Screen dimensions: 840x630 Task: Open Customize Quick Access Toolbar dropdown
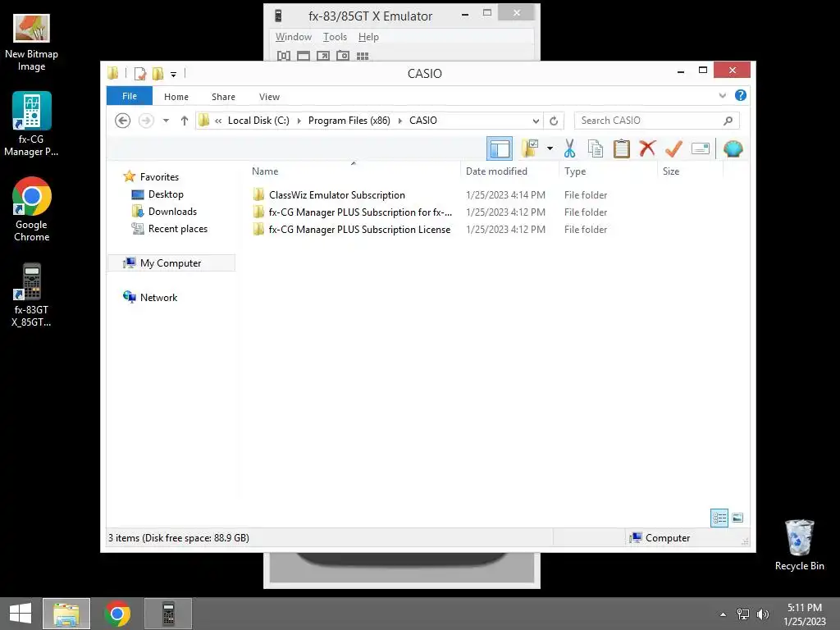[174, 74]
